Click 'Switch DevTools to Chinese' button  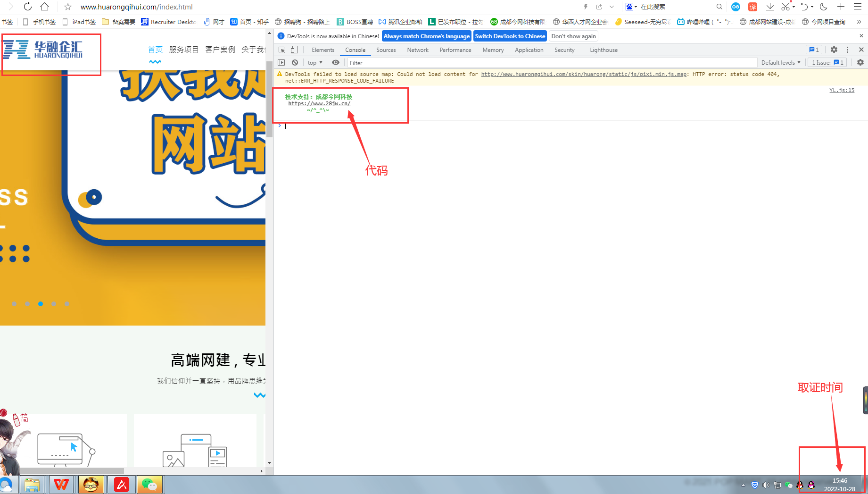tap(510, 36)
